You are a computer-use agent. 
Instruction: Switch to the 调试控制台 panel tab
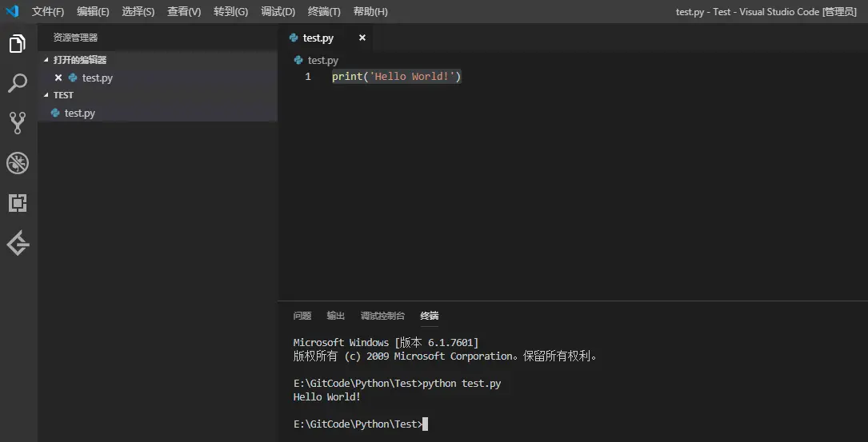tap(382, 316)
